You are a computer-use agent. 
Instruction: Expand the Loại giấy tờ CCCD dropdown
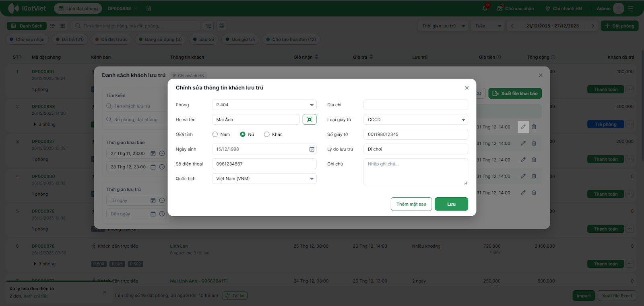tap(415, 120)
